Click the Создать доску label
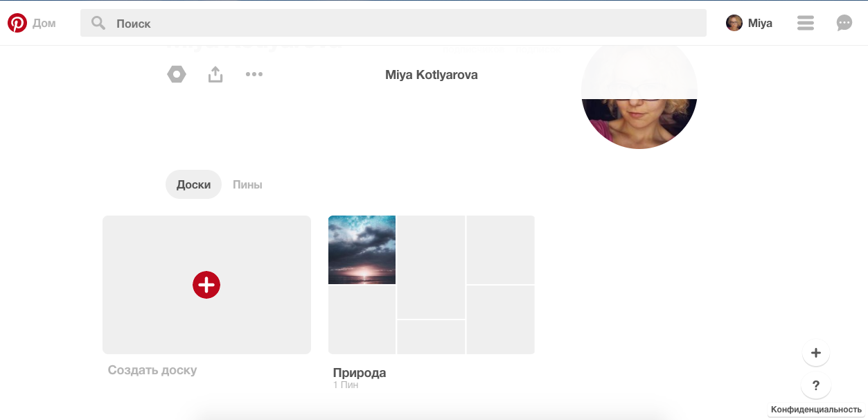The width and height of the screenshot is (868, 420). 152,370
